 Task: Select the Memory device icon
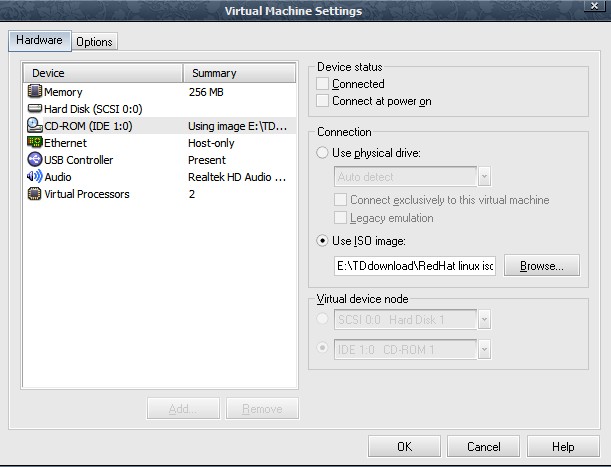35,92
